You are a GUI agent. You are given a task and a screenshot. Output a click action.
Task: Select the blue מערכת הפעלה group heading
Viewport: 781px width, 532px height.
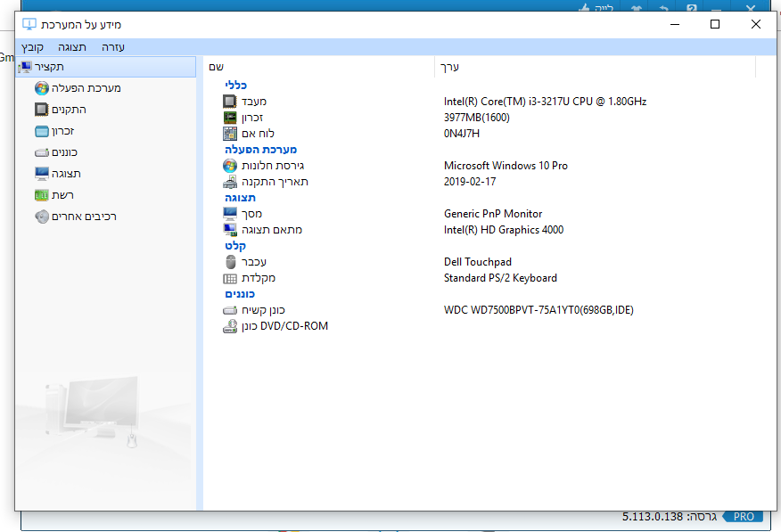coord(260,150)
